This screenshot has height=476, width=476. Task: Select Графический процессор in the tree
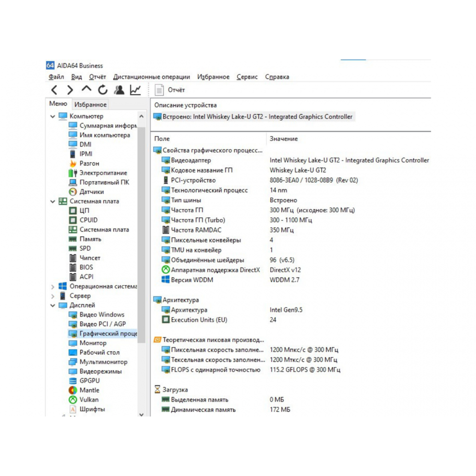[103, 334]
